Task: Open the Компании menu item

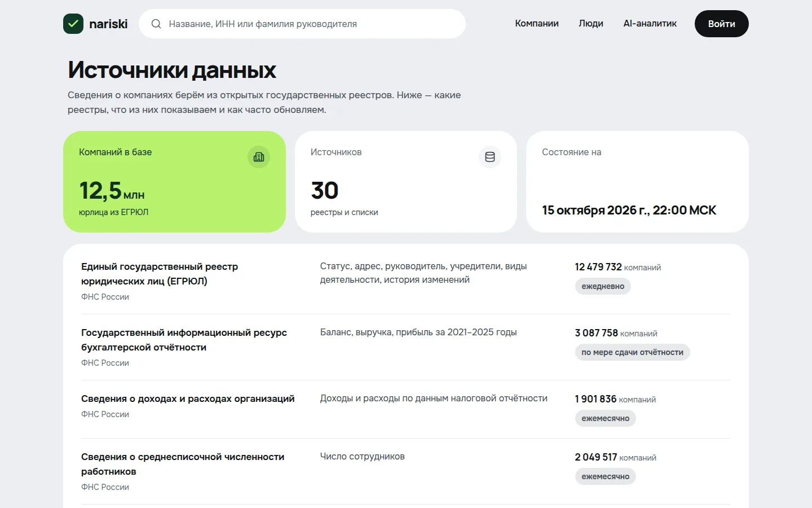Action: [x=537, y=24]
